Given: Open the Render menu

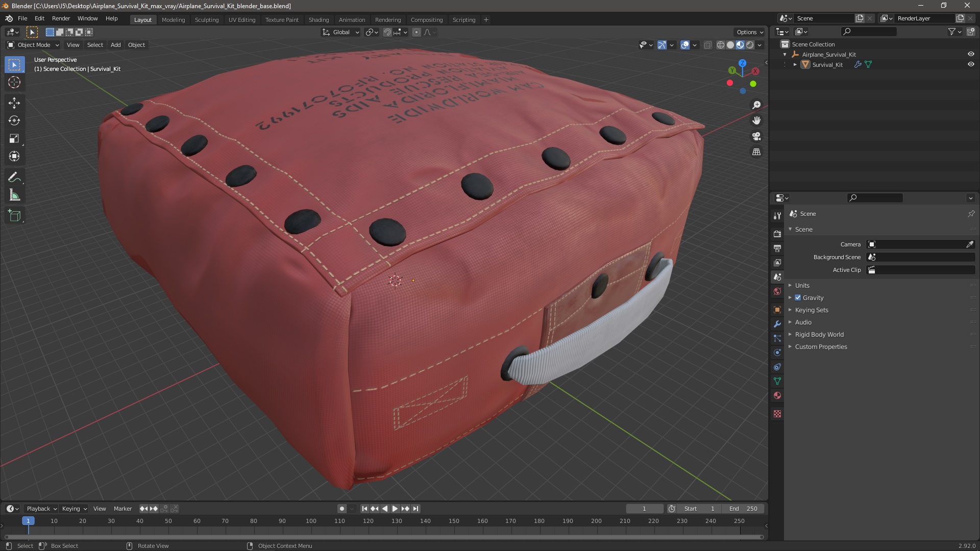Looking at the screenshot, I should (x=61, y=18).
